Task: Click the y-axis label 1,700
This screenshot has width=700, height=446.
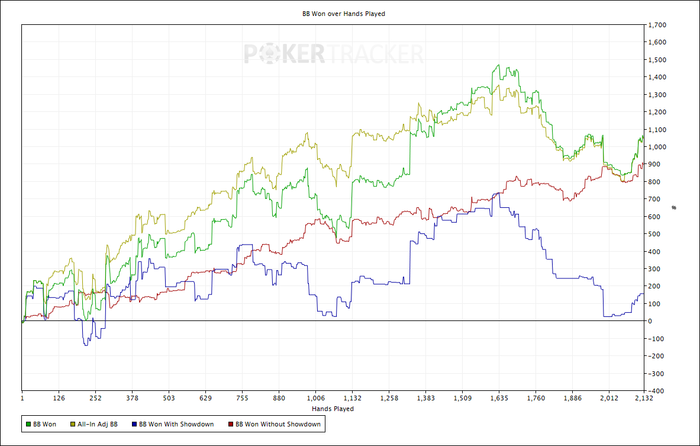Action: tap(658, 25)
